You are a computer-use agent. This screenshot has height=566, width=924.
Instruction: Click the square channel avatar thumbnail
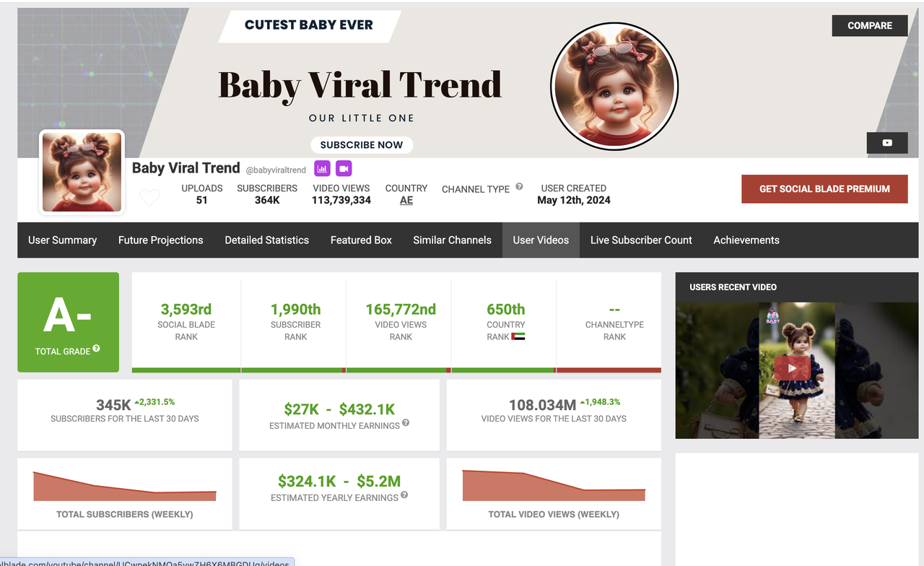tap(82, 173)
